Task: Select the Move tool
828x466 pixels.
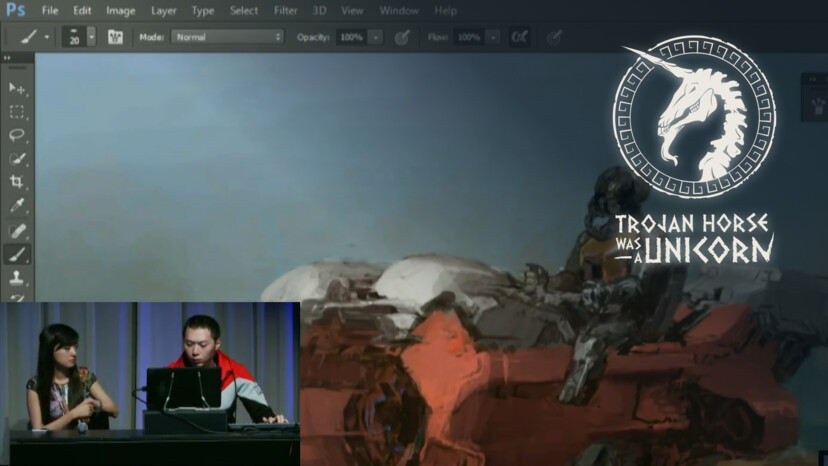Action: 17,88
